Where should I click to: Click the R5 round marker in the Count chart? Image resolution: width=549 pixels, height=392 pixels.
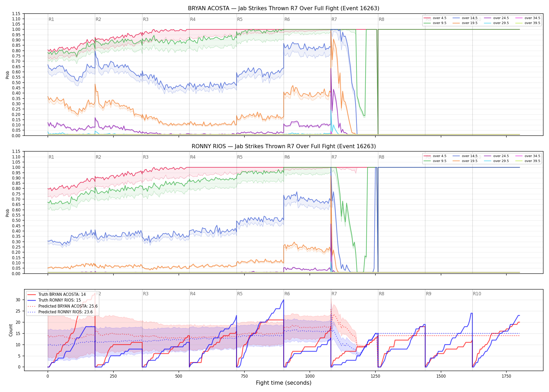tap(240, 294)
